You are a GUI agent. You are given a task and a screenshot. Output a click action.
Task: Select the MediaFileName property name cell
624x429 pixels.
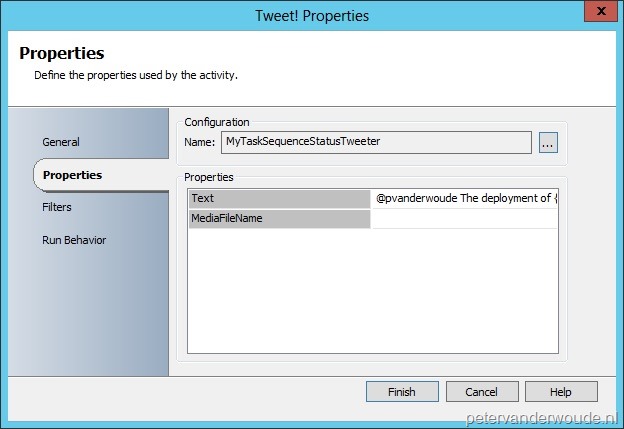(x=279, y=218)
